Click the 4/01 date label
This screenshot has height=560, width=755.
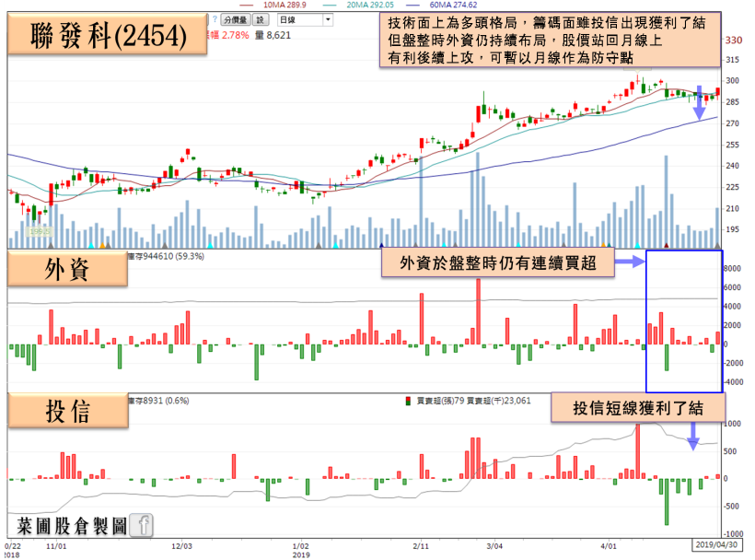(x=609, y=546)
